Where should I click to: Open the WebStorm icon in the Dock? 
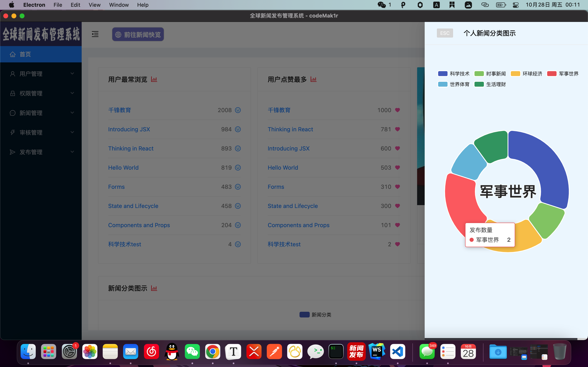pos(377,352)
